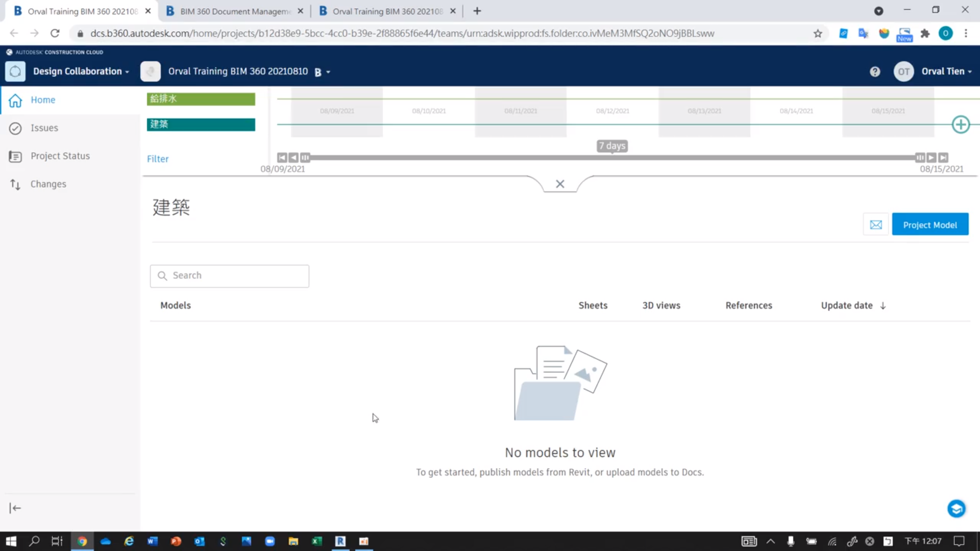Click the 08/09/2021 timeline day
The width and height of the screenshot is (980, 551).
[337, 111]
